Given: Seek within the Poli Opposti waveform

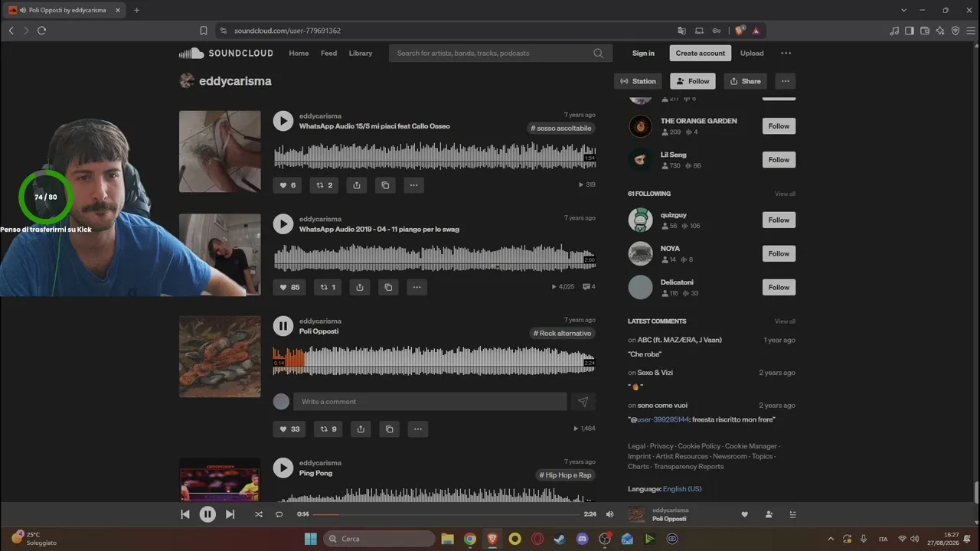Looking at the screenshot, I should pyautogui.click(x=434, y=360).
